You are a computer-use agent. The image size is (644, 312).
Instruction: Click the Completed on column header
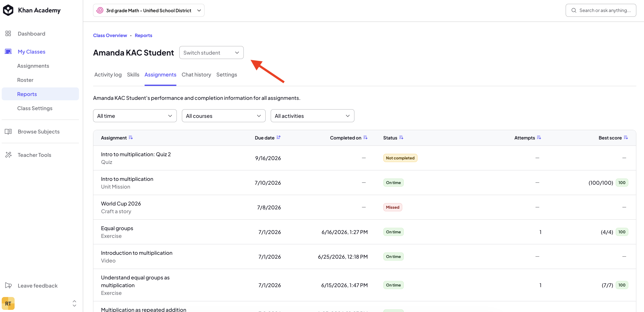coord(346,138)
